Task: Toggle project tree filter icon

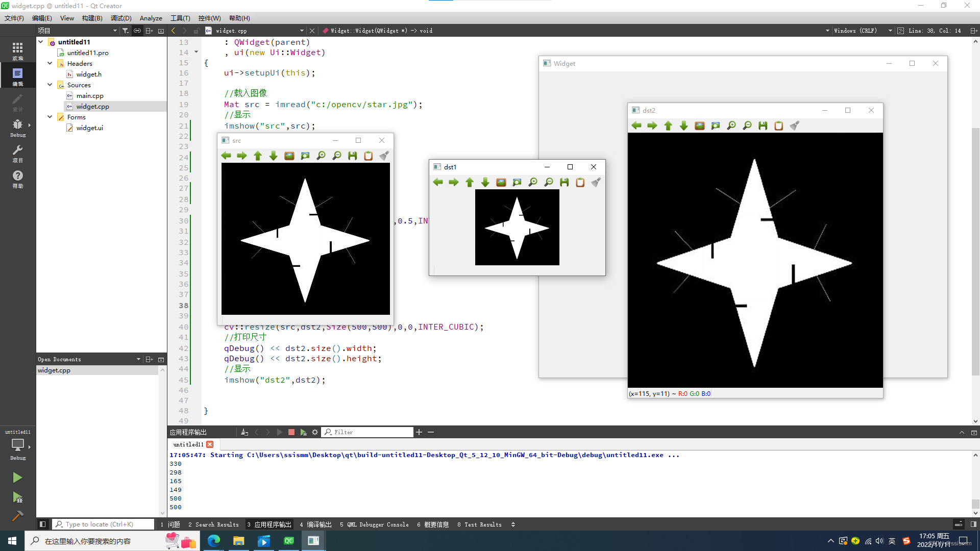Action: (126, 31)
